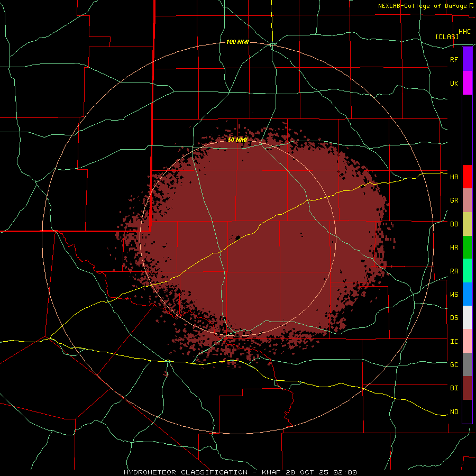
Task: Select the BD yellow legend swatch
Action: click(467, 224)
